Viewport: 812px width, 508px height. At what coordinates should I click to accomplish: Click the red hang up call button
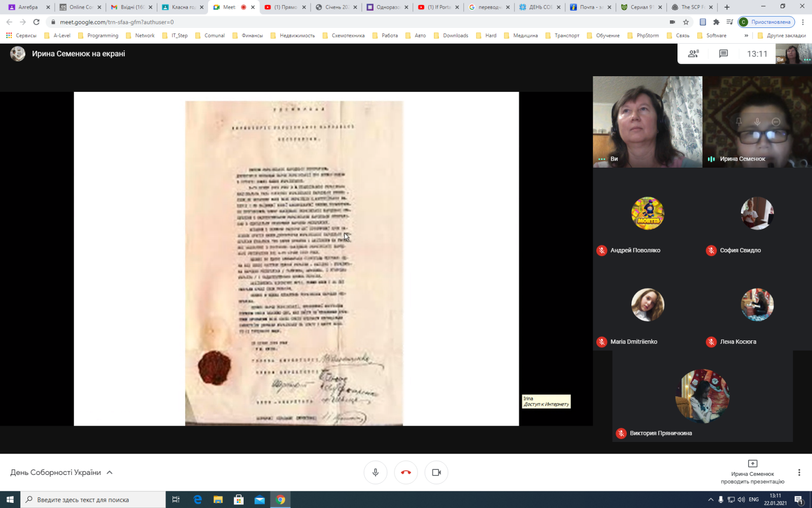pos(406,472)
